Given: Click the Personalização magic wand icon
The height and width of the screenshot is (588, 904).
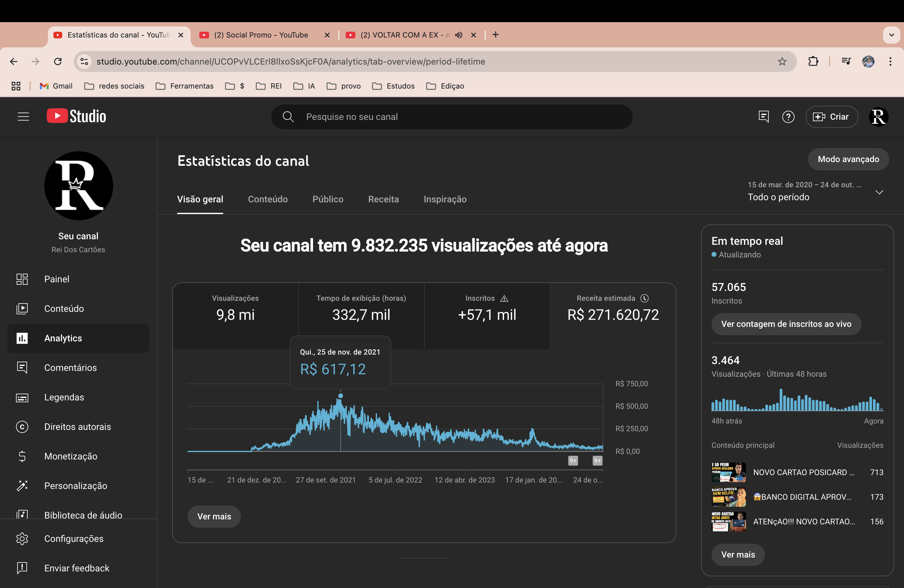Looking at the screenshot, I should pos(22,486).
